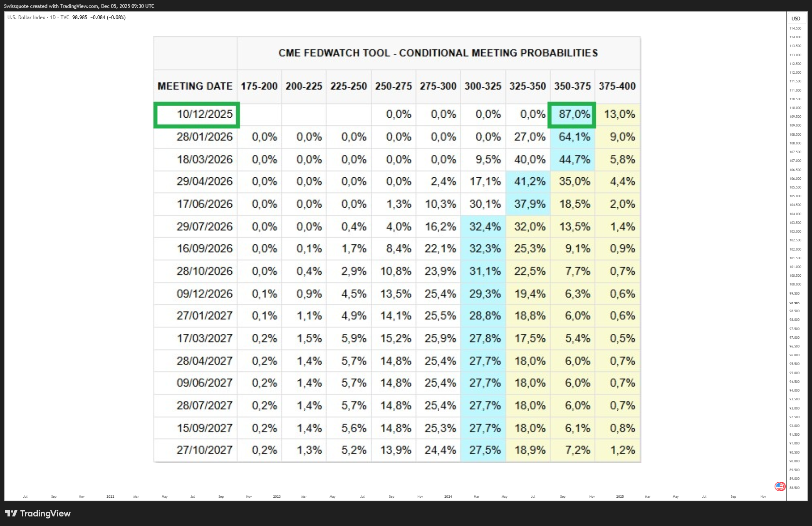This screenshot has height=526, width=812.
Task: Click the 2022 year label on time axis
Action: pyautogui.click(x=110, y=496)
